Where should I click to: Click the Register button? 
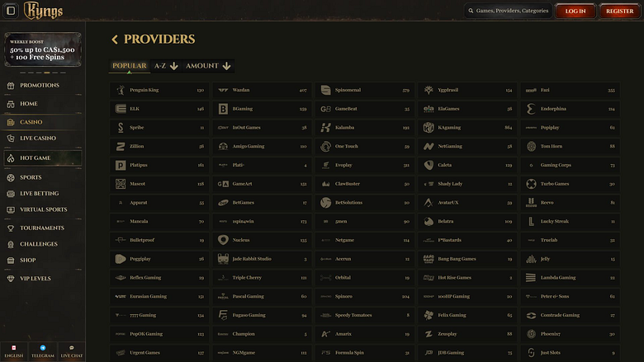tap(620, 11)
